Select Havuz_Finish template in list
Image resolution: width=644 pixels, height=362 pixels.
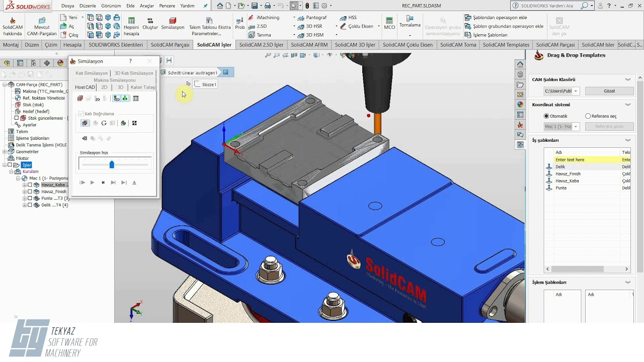[x=568, y=174]
